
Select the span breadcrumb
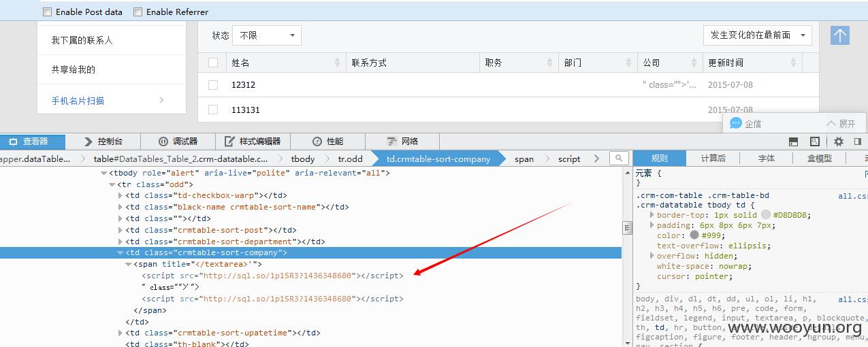pos(524,159)
